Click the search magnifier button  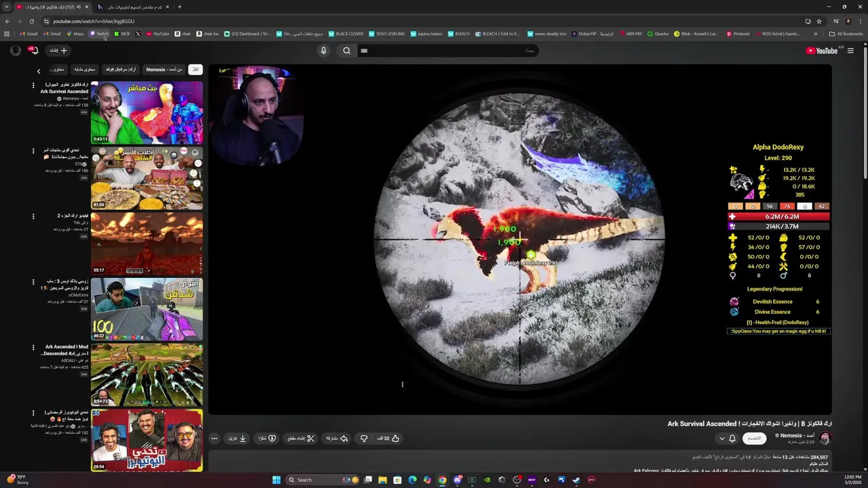pos(347,50)
